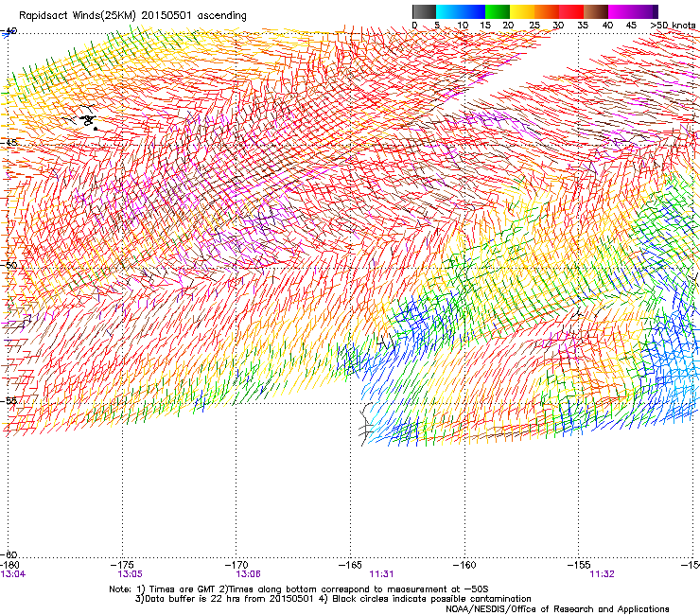Click the latitude label -45
This screenshot has width=700, height=615.
9,143
